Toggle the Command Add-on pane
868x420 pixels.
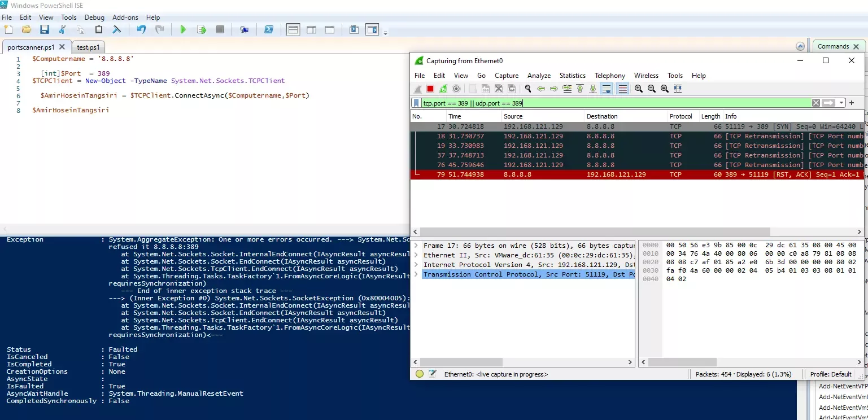(372, 29)
